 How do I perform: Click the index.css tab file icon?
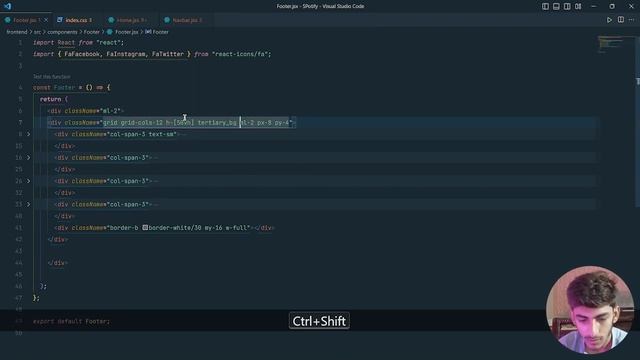coord(60,20)
